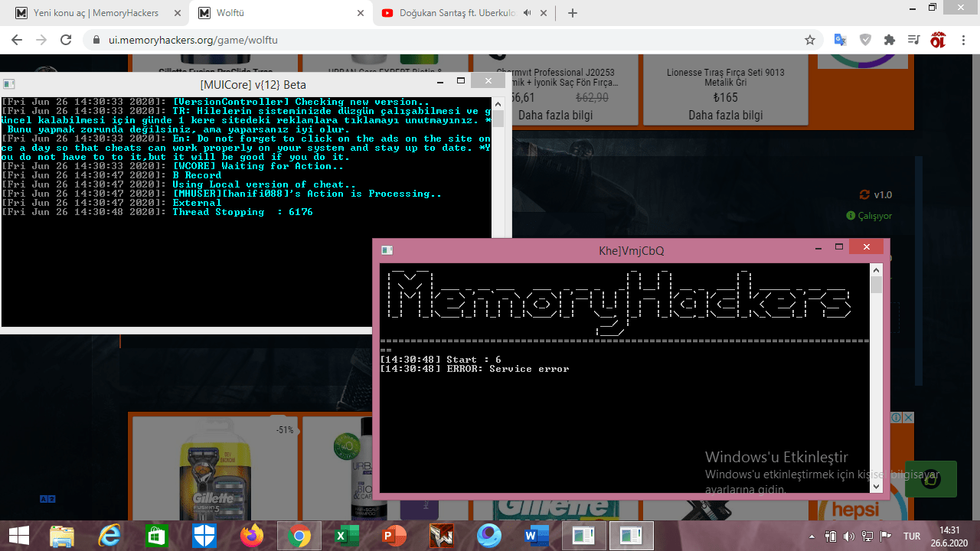The width and height of the screenshot is (980, 551).
Task: Minimize the MUICore console window
Action: pos(439,80)
